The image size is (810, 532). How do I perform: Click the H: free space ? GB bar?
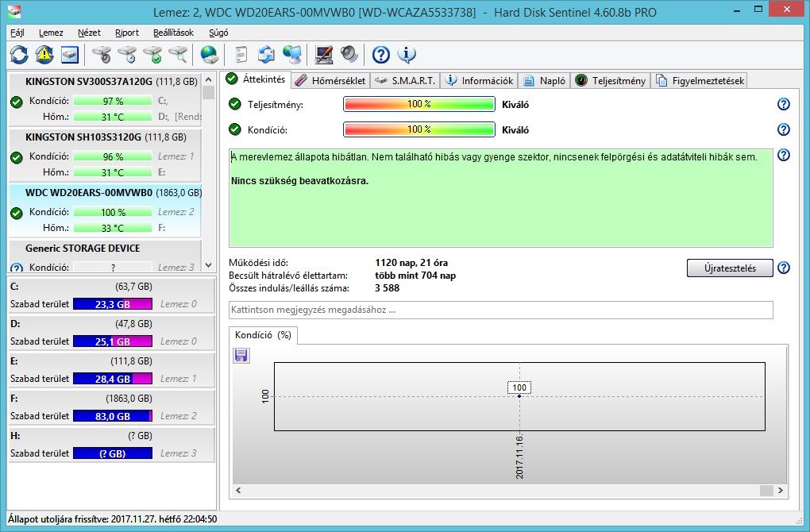tap(113, 453)
